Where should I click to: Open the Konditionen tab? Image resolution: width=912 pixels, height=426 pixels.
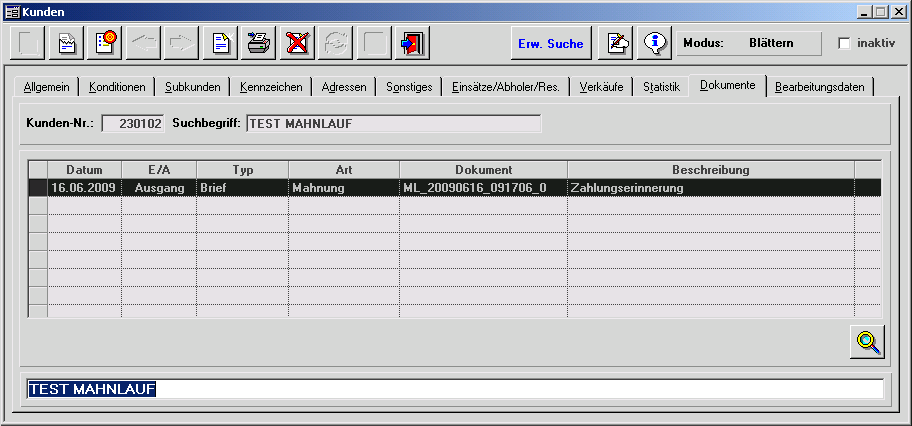click(117, 87)
